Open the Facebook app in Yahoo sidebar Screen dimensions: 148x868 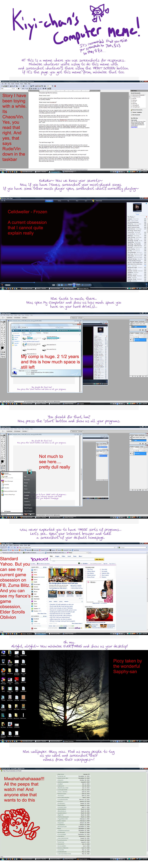[36, 619]
